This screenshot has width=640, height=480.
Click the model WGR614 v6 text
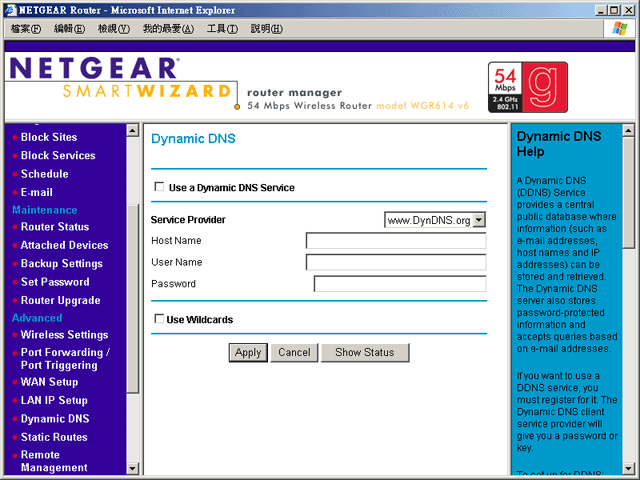[422, 106]
